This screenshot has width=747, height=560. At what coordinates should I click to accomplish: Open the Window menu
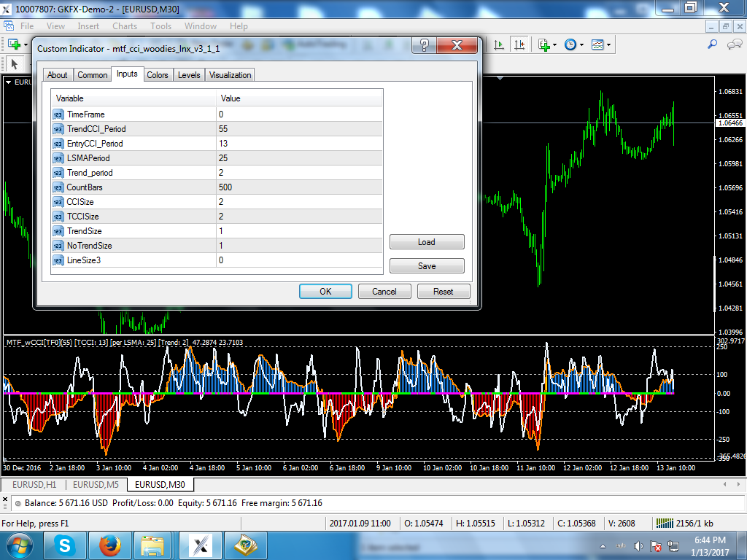(x=201, y=26)
